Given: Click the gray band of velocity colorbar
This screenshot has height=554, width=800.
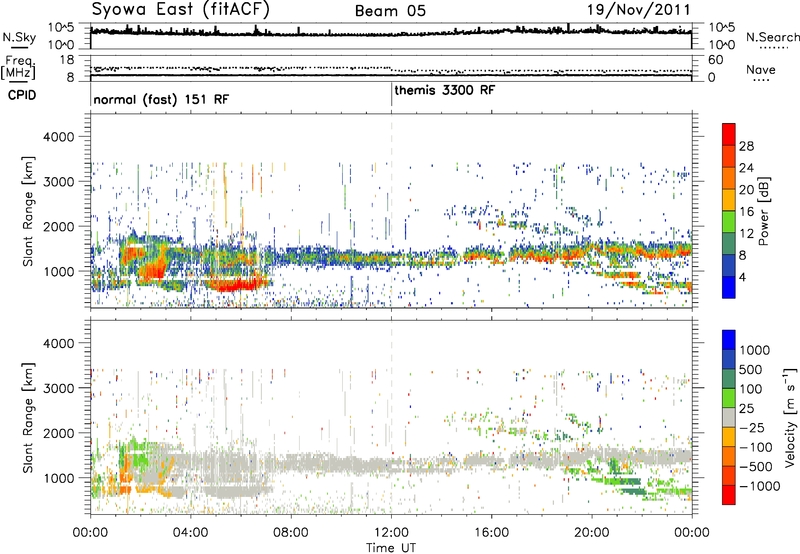Looking at the screenshot, I should tap(729, 417).
